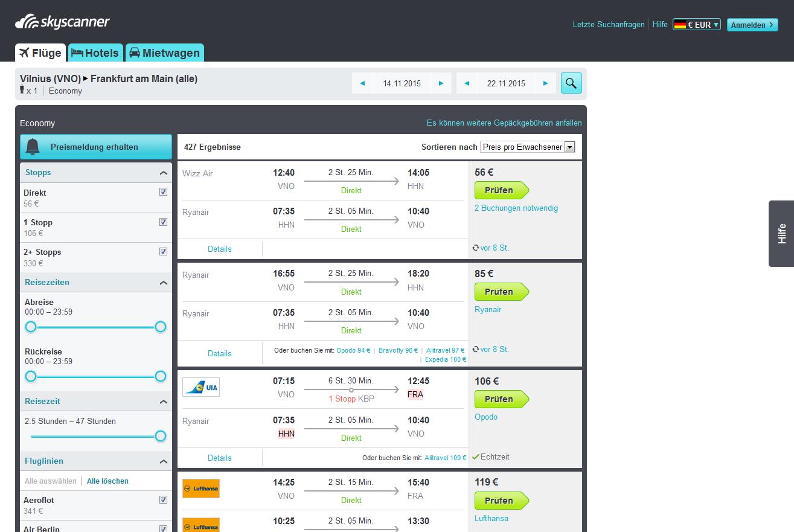Open Details of the Wizz Air result
This screenshot has width=794, height=532.
click(220, 249)
